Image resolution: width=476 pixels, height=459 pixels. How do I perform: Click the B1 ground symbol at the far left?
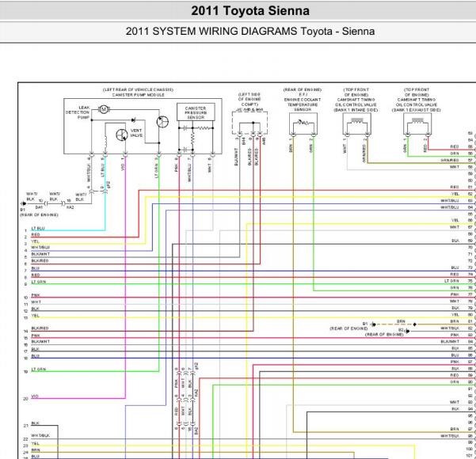[23, 203]
